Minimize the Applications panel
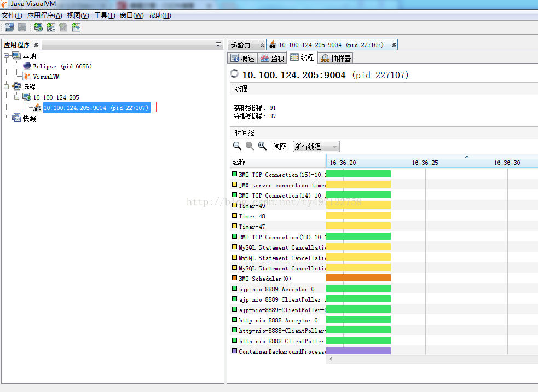538x392 pixels. point(218,45)
